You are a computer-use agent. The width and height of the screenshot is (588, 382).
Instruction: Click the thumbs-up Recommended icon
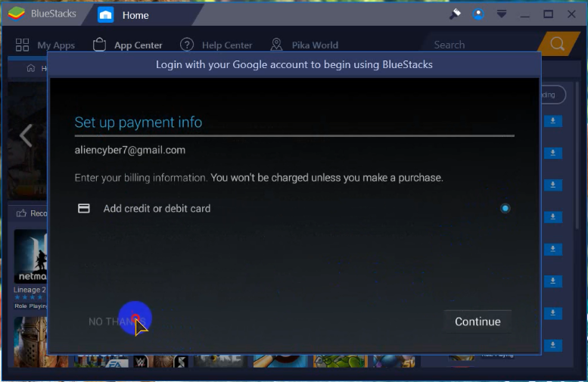(21, 213)
